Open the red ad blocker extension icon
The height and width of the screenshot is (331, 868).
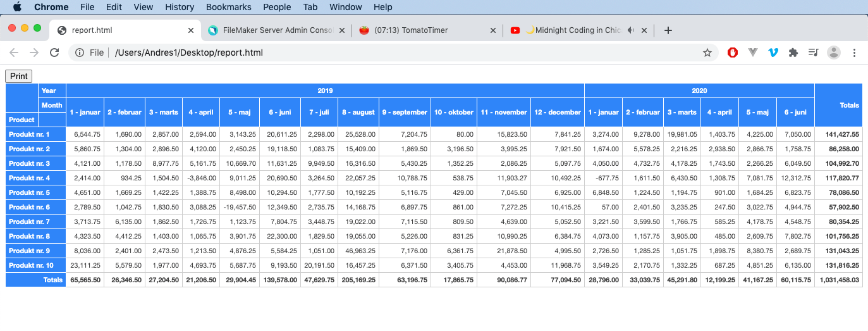pos(733,53)
